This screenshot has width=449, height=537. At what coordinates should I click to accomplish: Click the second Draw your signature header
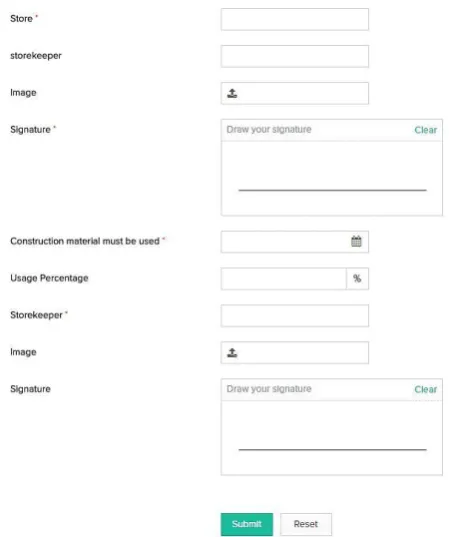pos(269,389)
